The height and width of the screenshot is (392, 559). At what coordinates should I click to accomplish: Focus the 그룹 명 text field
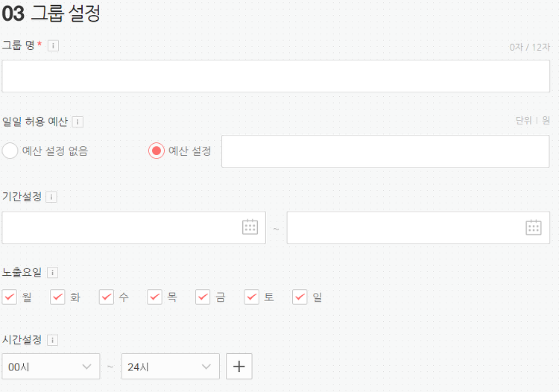click(x=276, y=76)
